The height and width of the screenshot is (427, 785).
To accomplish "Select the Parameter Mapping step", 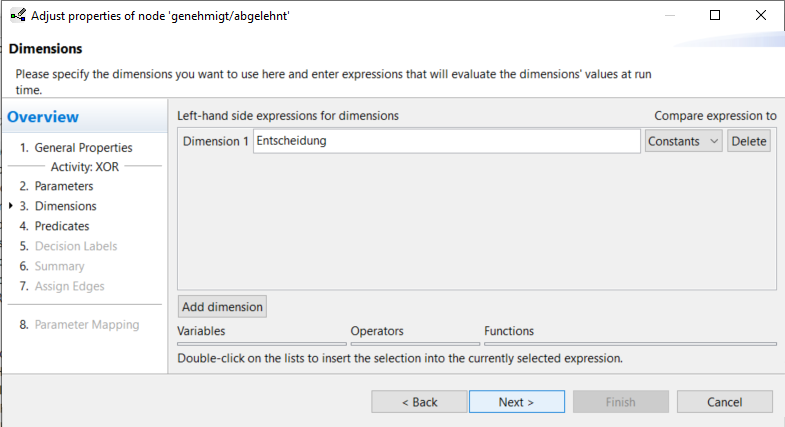I will 86,325.
